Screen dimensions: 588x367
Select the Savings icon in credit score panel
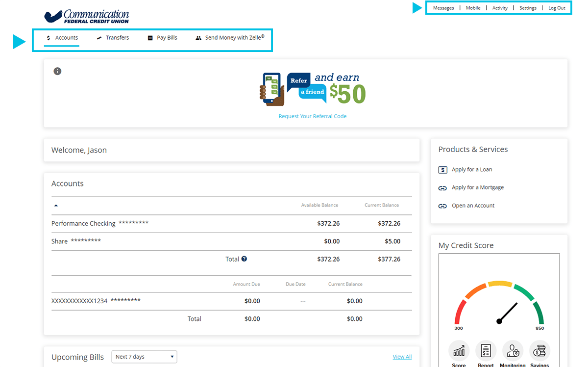tap(539, 351)
